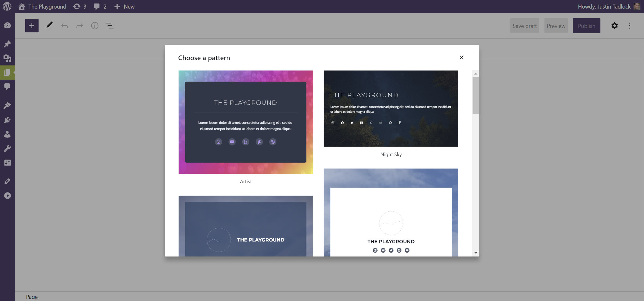Save the page as a draft

525,25
